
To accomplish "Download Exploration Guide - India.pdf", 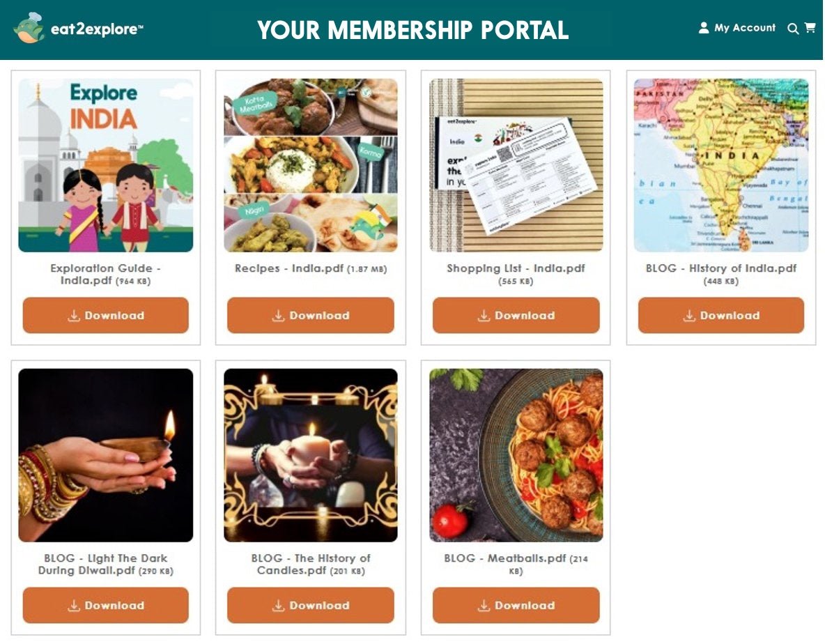I will coord(106,315).
